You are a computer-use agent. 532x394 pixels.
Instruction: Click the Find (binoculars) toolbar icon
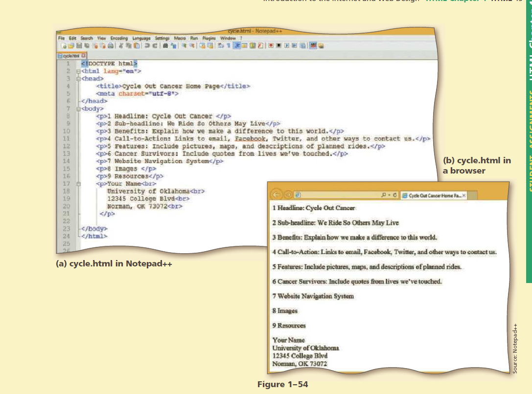click(x=165, y=45)
